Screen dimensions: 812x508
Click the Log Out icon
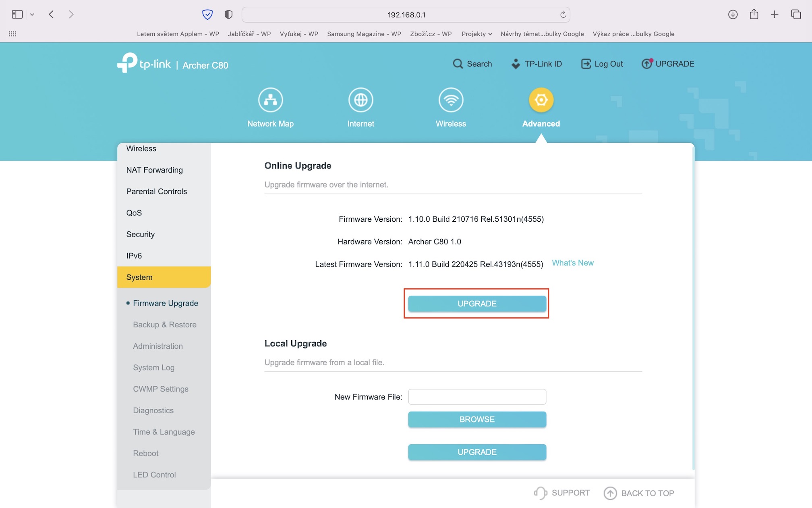586,64
